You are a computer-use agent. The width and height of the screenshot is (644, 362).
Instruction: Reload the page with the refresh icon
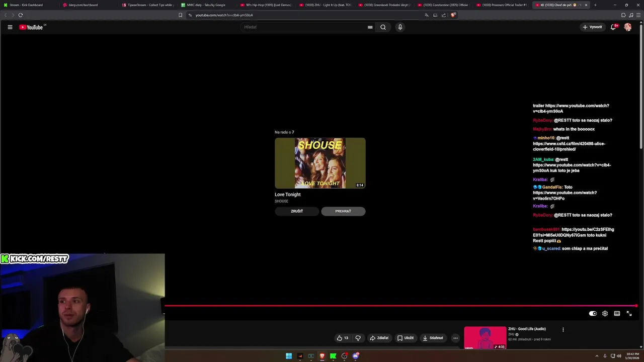pos(20,15)
